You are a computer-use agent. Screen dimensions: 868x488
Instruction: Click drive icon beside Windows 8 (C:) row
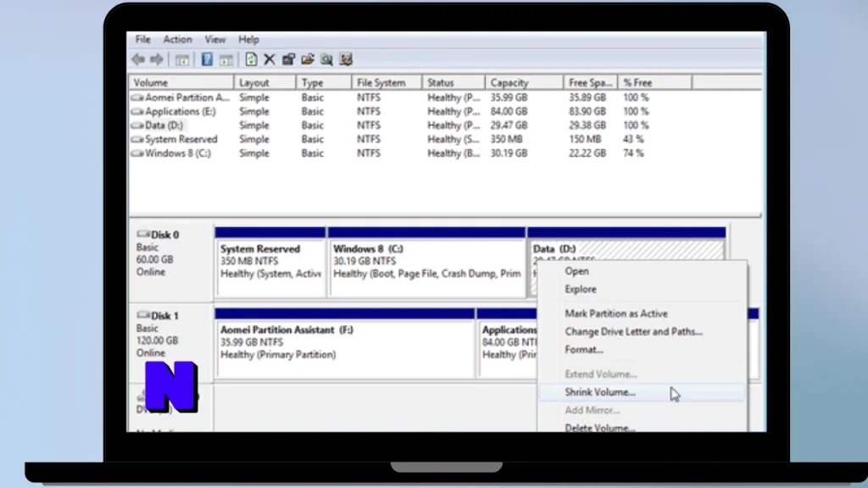coord(136,153)
